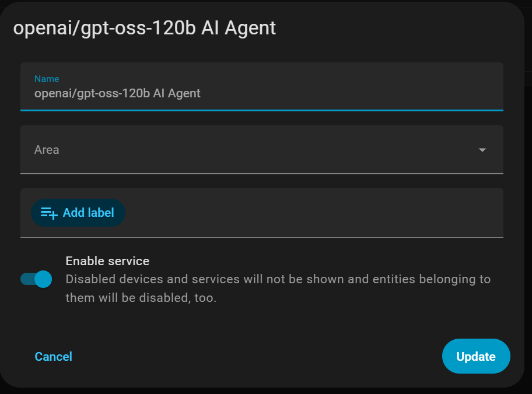Viewport: 532px width, 394px height.
Task: Click the disabled devices description text
Action: [278, 289]
